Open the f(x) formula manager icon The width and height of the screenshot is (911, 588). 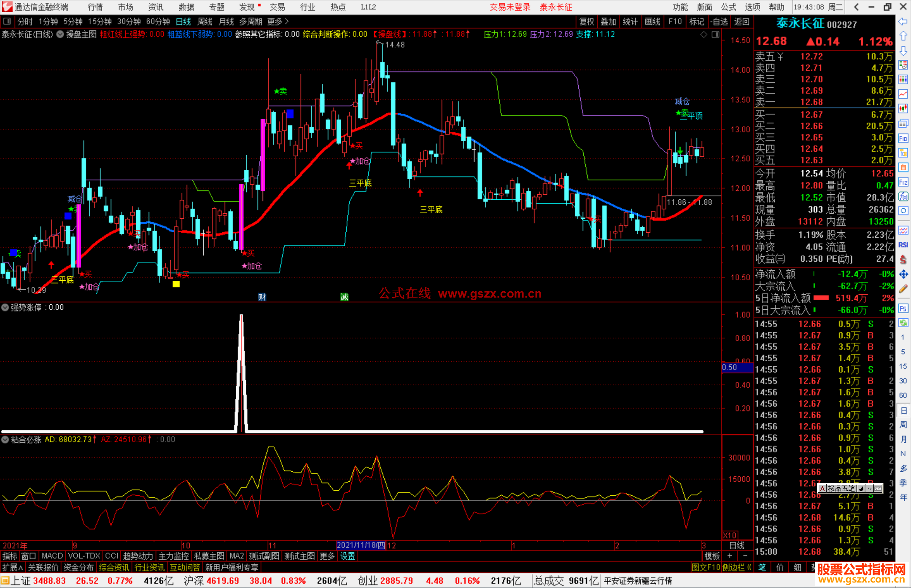903,196
